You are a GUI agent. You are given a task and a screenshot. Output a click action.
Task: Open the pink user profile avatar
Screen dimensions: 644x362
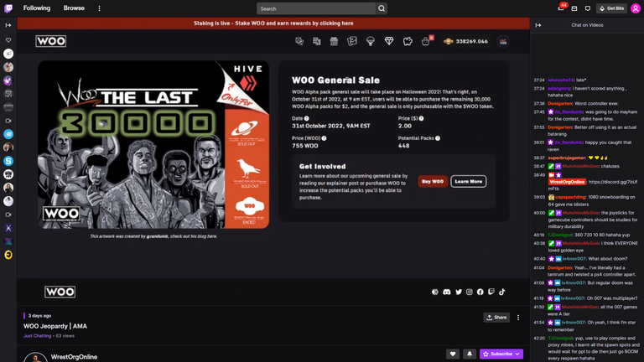tap(636, 8)
